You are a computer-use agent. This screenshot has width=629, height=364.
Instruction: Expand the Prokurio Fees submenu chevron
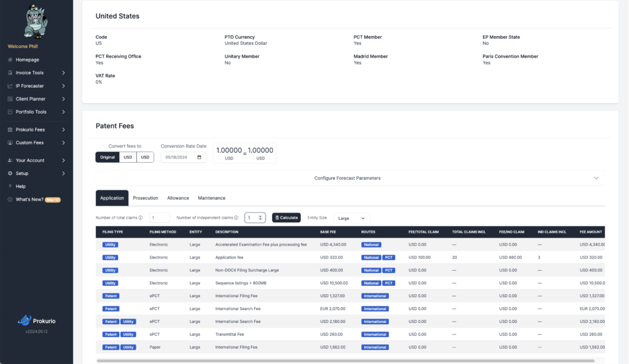(63, 130)
